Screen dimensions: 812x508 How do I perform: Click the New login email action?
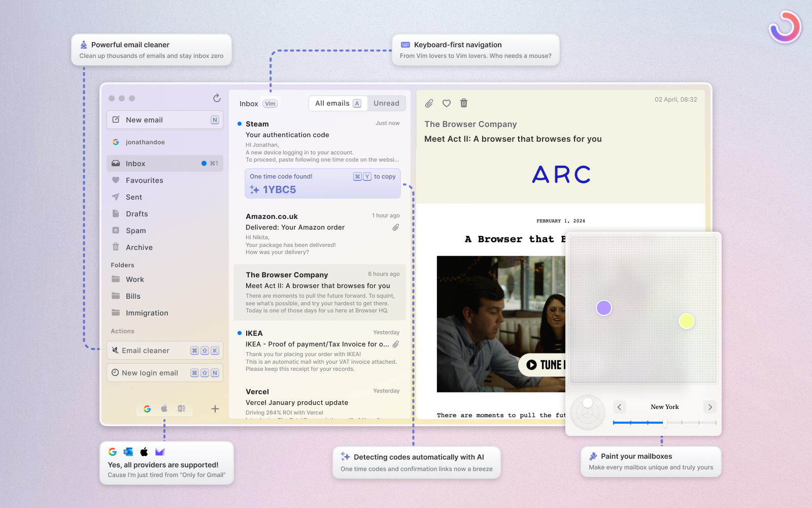pyautogui.click(x=165, y=373)
